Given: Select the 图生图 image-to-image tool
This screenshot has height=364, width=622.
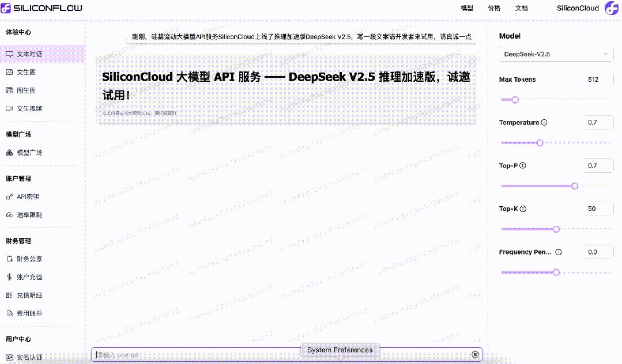Looking at the screenshot, I should 27,90.
